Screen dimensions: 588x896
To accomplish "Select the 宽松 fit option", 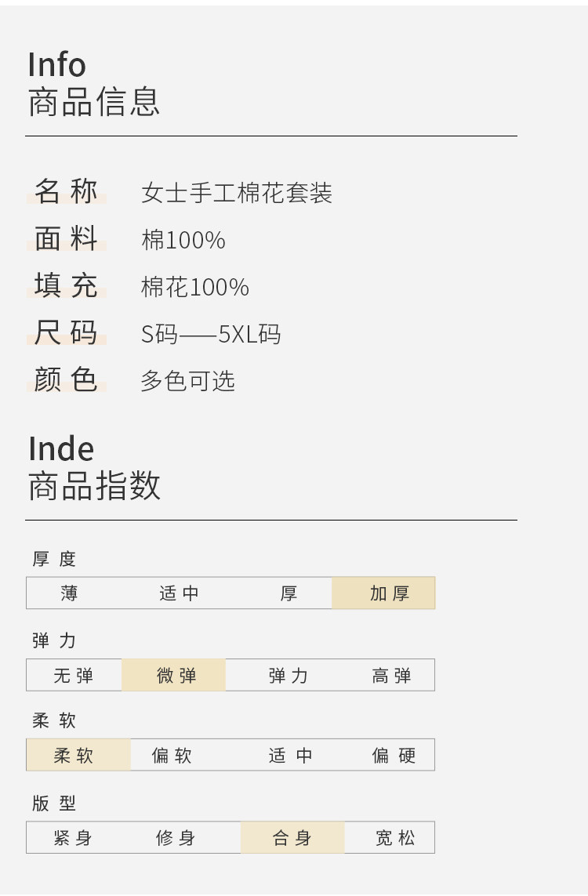I will click(x=395, y=838).
